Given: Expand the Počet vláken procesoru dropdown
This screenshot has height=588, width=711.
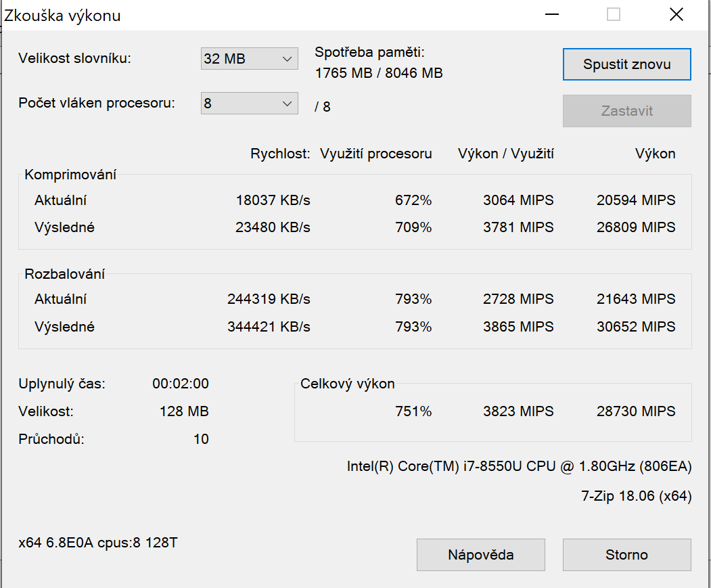Looking at the screenshot, I should pyautogui.click(x=249, y=104).
